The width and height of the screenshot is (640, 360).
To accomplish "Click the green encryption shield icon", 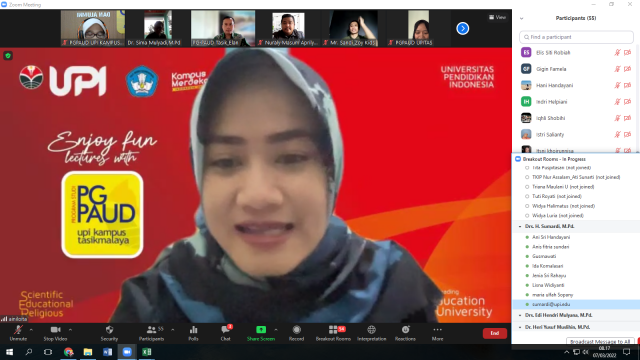I will pos(8,56).
